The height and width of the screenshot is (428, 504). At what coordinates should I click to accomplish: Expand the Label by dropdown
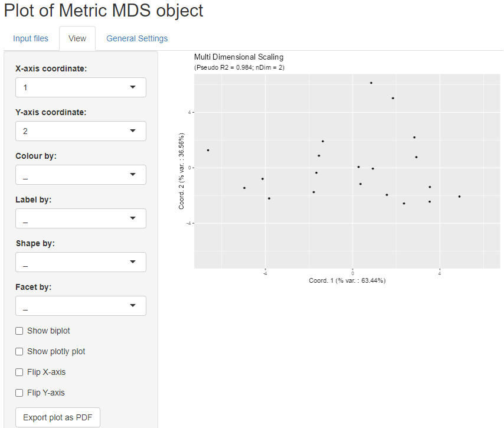(81, 218)
